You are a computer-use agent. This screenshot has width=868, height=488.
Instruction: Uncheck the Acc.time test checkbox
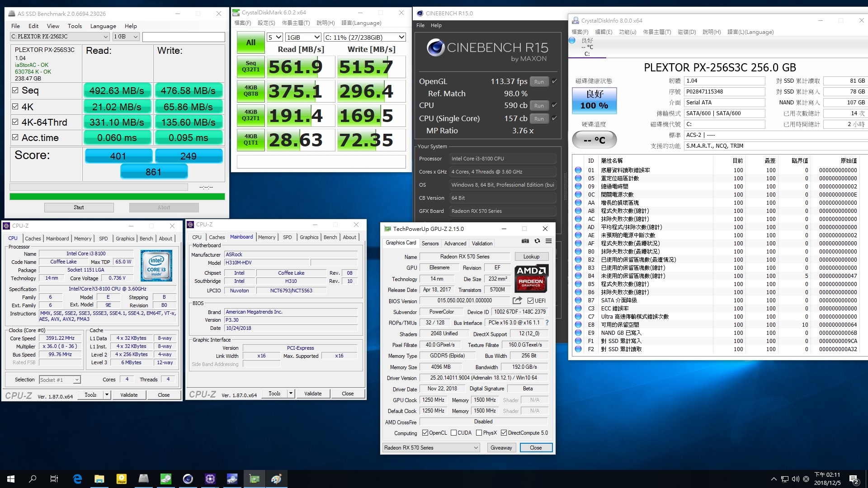coord(15,137)
